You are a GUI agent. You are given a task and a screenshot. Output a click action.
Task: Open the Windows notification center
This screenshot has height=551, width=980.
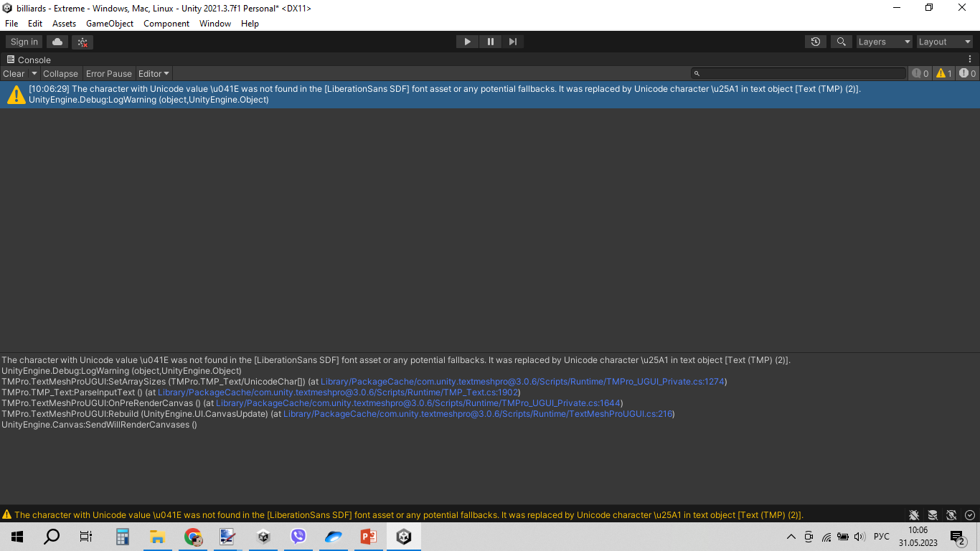coord(958,537)
